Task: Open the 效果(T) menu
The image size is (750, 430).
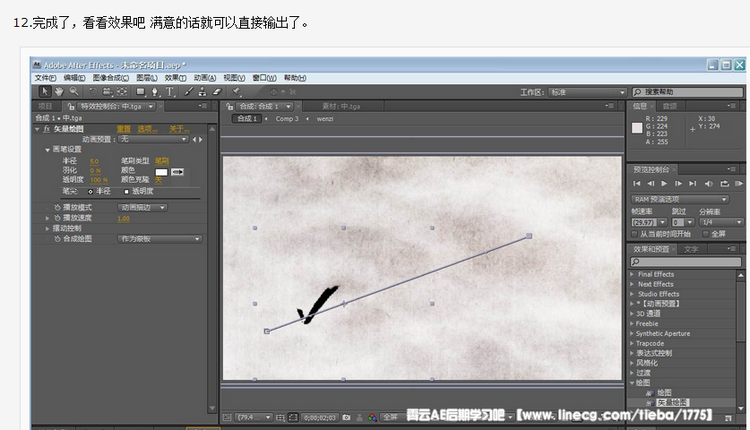Action: pos(176,77)
